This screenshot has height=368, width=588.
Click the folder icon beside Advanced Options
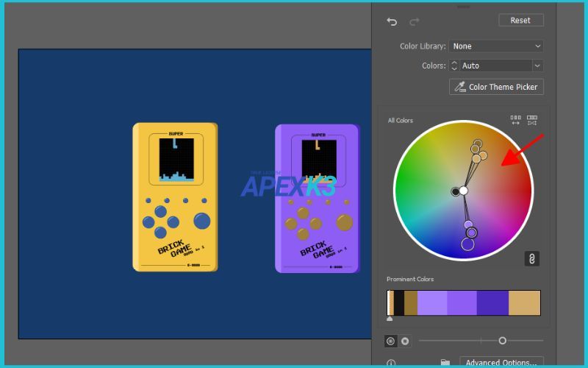445,363
